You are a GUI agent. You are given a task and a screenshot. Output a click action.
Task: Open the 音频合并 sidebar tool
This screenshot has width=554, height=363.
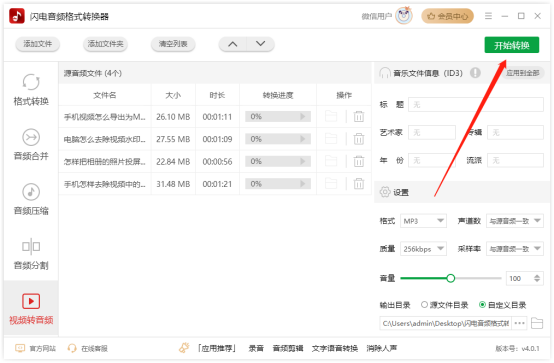(31, 144)
